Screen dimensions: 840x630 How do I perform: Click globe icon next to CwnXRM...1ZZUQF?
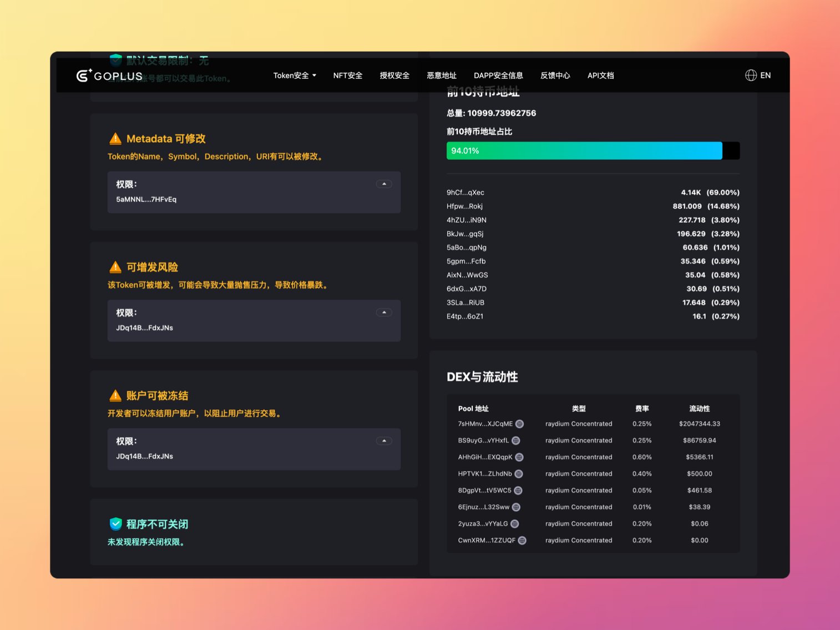pos(522,541)
